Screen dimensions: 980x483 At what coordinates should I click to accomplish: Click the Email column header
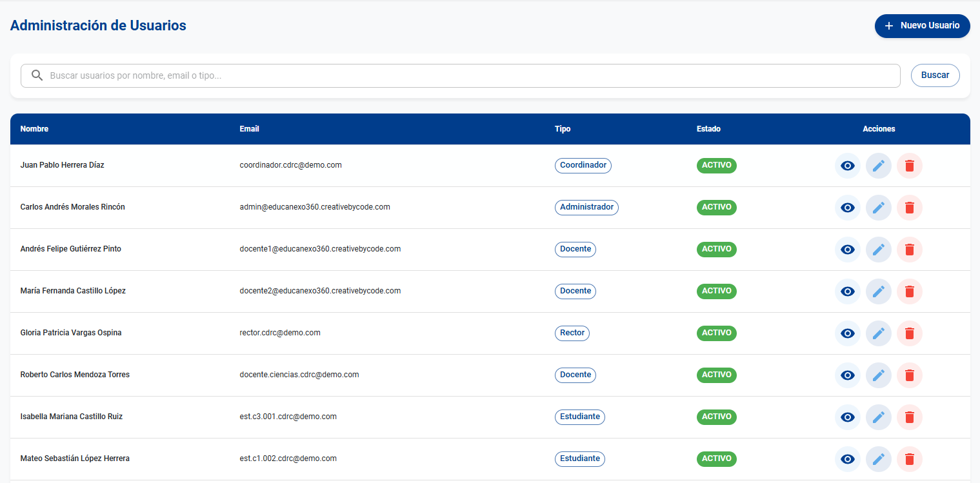(249, 129)
